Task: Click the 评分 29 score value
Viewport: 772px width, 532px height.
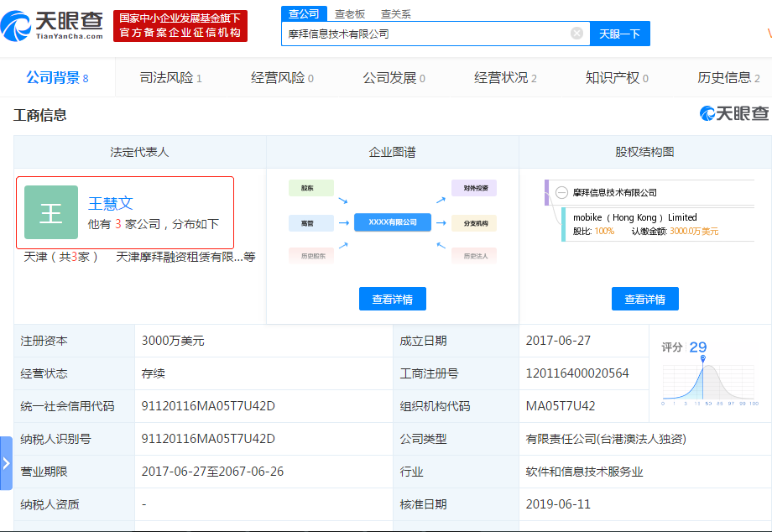Action: click(698, 347)
